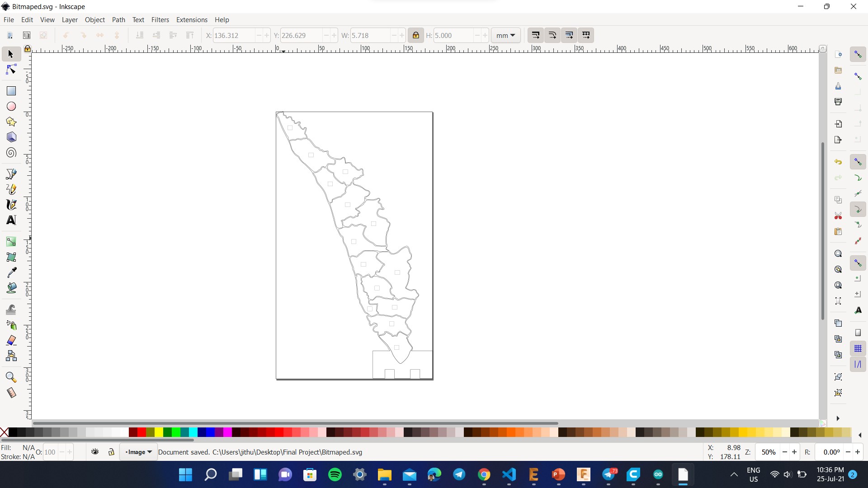Open the Object menu
The width and height of the screenshot is (868, 488).
(x=95, y=20)
